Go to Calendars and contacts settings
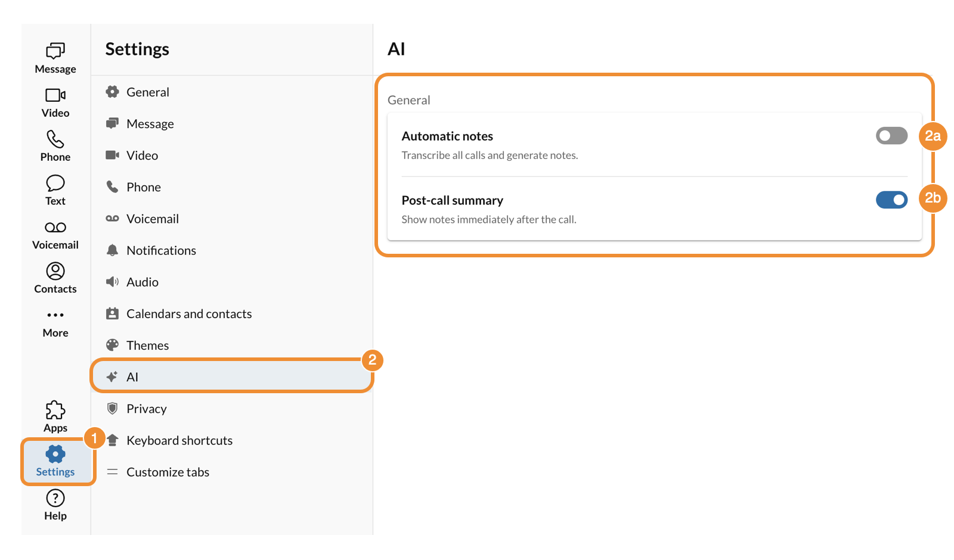This screenshot has height=560, width=954. (x=188, y=314)
